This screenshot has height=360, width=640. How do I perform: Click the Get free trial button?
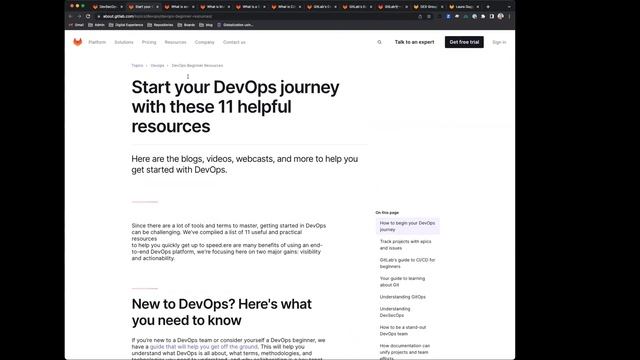click(x=464, y=42)
